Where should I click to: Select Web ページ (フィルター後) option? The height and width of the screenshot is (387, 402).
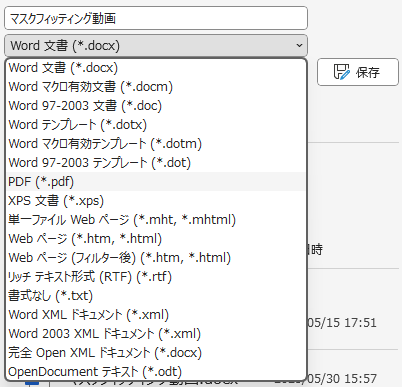click(x=156, y=258)
